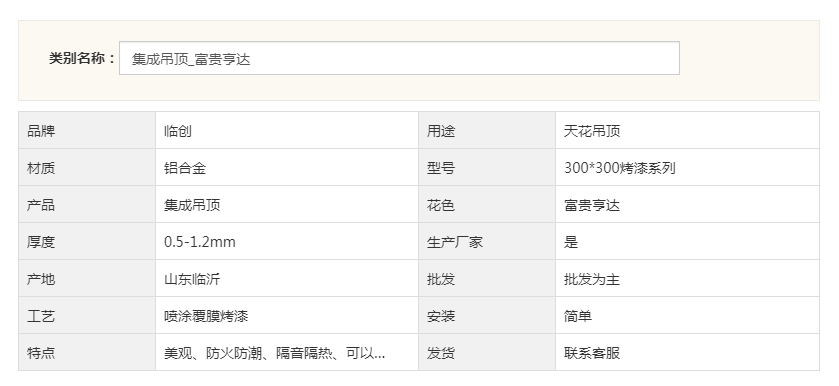Screen dimensions: 839x386
Task: Select the 用途 label cell
Action: (x=487, y=131)
